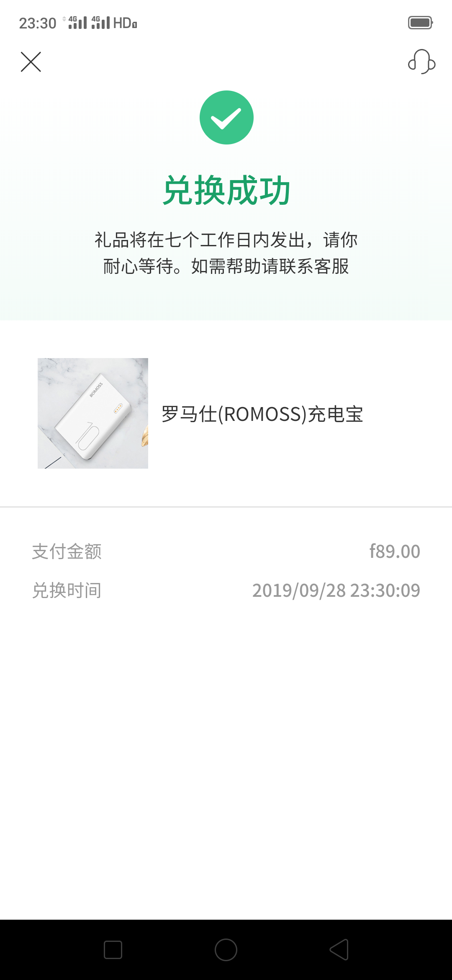The image size is (452, 980).
Task: Tap the f89.00 payment amount
Action: pos(395,552)
